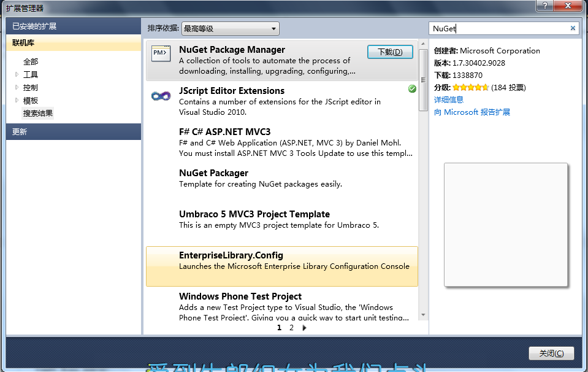Open the 联机库 section
Viewport: 588px width, 372px height.
click(x=74, y=43)
